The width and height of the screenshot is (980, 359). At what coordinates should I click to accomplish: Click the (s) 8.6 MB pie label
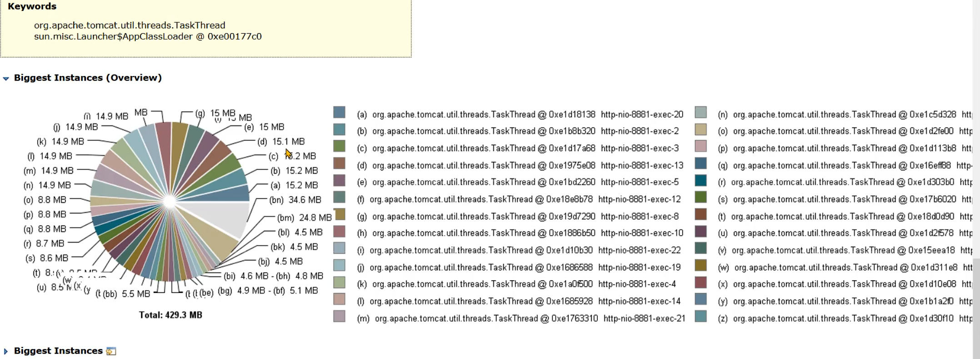47,258
